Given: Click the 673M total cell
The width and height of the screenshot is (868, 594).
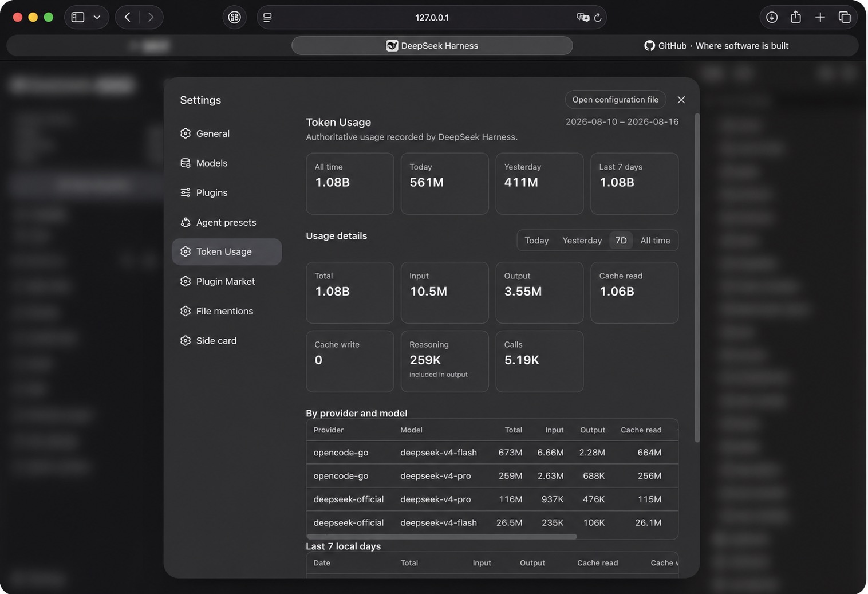Looking at the screenshot, I should click(x=510, y=453).
